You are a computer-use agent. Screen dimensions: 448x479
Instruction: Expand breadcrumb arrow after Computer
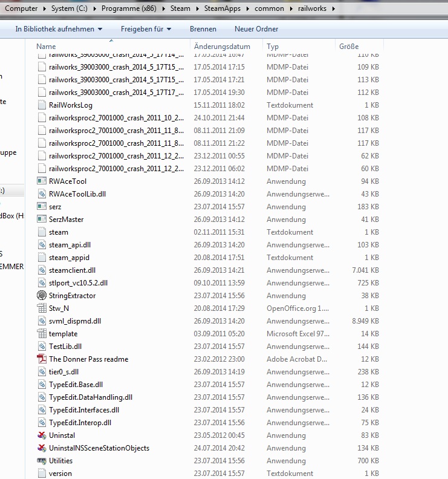45,8
